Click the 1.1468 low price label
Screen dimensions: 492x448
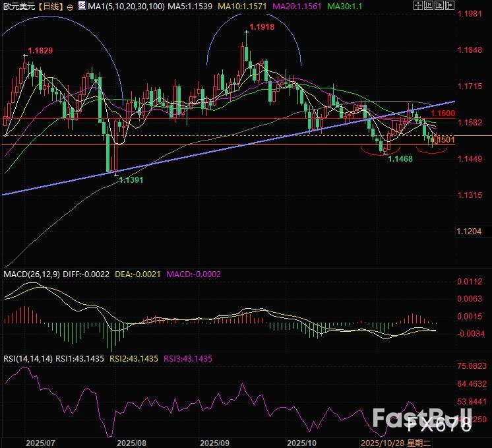pyautogui.click(x=400, y=159)
